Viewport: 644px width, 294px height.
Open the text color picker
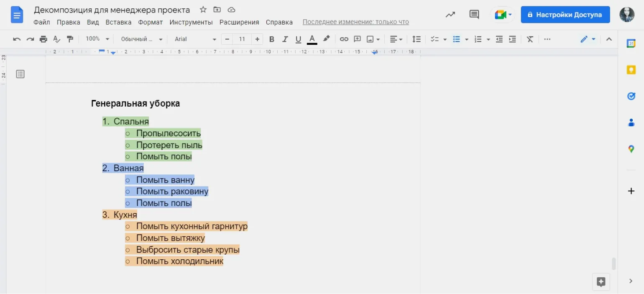(312, 39)
